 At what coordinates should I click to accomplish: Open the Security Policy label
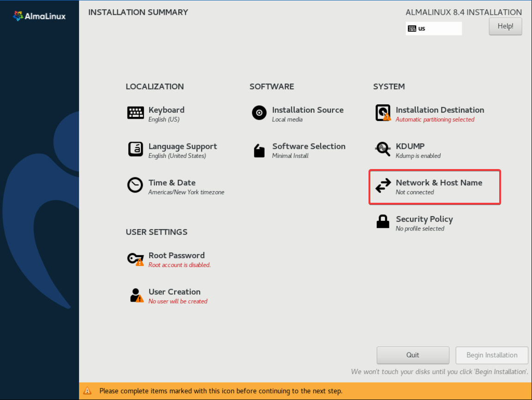(x=424, y=219)
